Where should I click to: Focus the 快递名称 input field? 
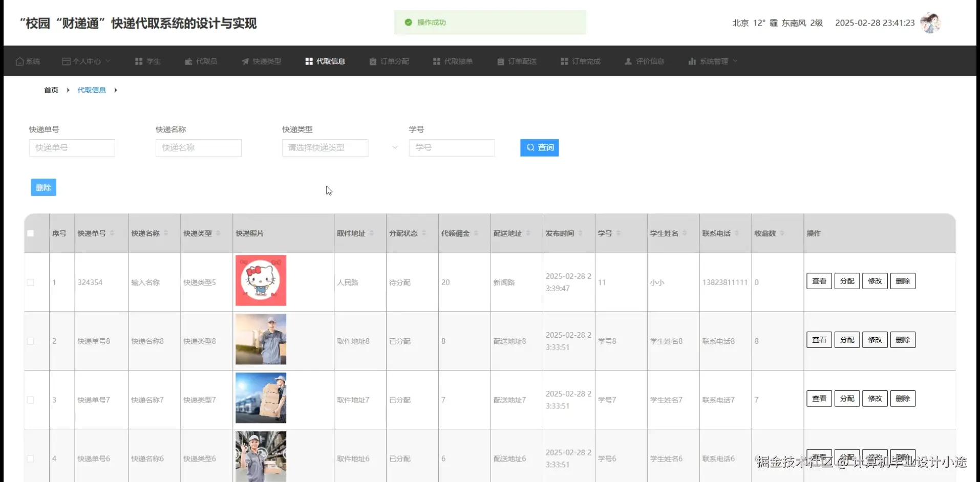click(199, 148)
